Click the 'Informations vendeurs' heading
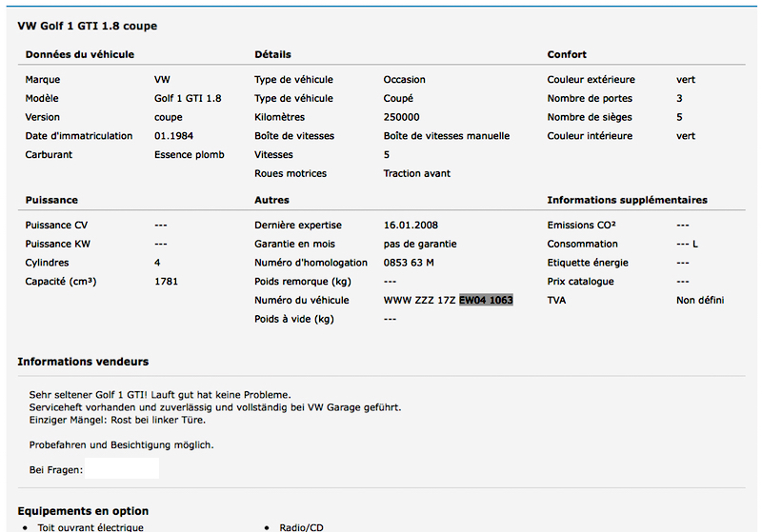This screenshot has width=762, height=532. tap(83, 362)
